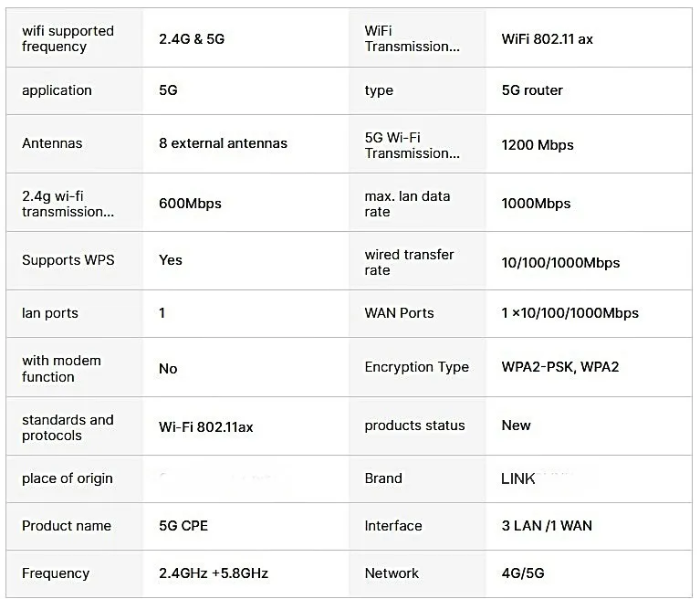Click the "place of origin" label
The image size is (700, 599).
click(68, 478)
